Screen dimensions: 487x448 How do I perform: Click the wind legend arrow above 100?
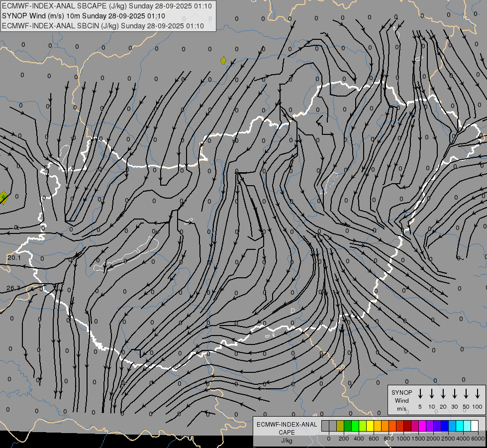tap(478, 394)
